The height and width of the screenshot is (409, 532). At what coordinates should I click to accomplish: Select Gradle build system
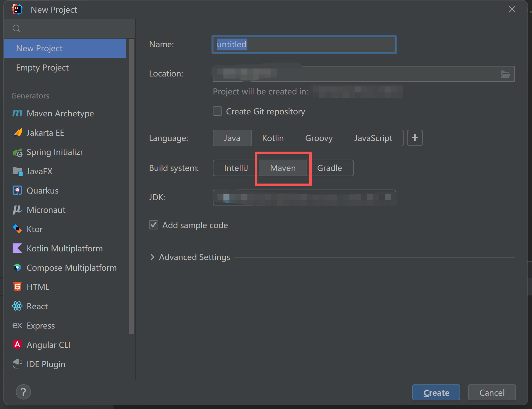330,168
